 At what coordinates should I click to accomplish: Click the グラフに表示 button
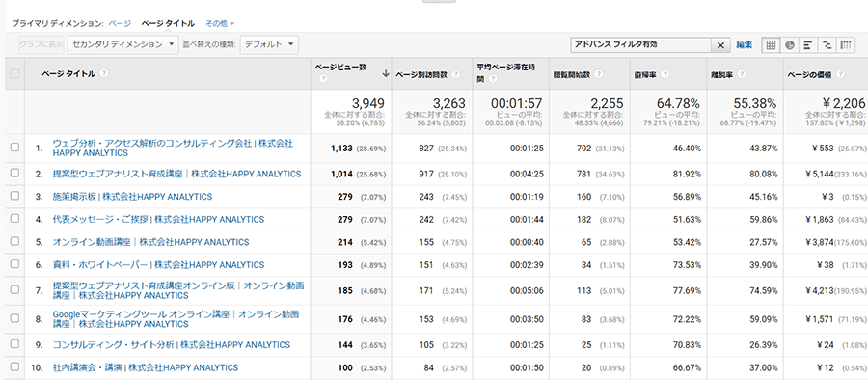41,44
